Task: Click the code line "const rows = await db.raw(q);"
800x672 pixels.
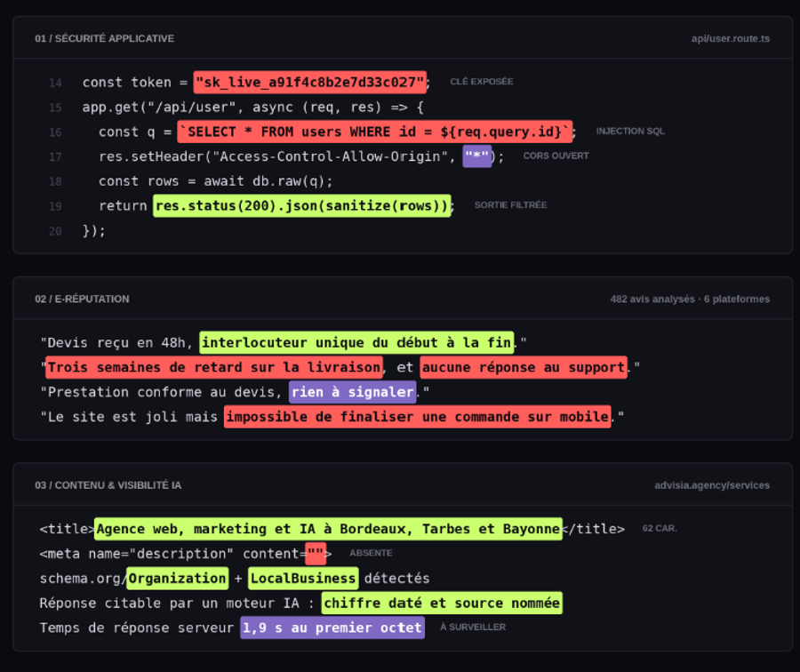Action: click(x=215, y=181)
